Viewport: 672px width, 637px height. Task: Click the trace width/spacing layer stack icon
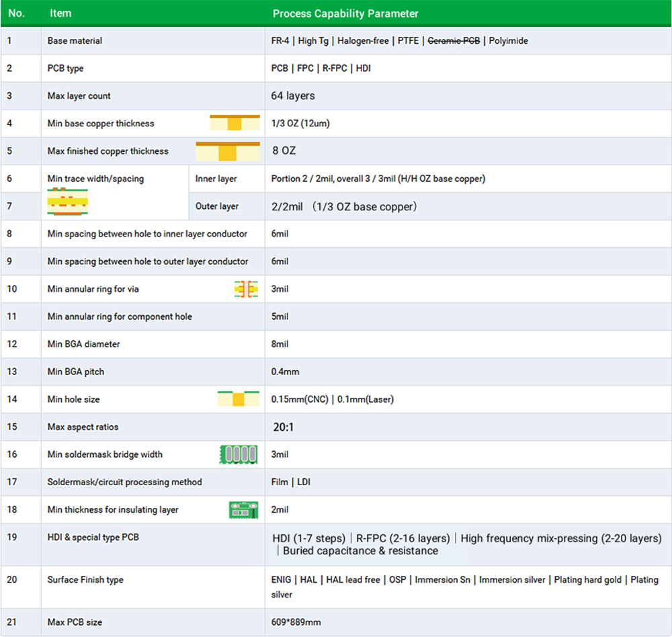(x=68, y=201)
